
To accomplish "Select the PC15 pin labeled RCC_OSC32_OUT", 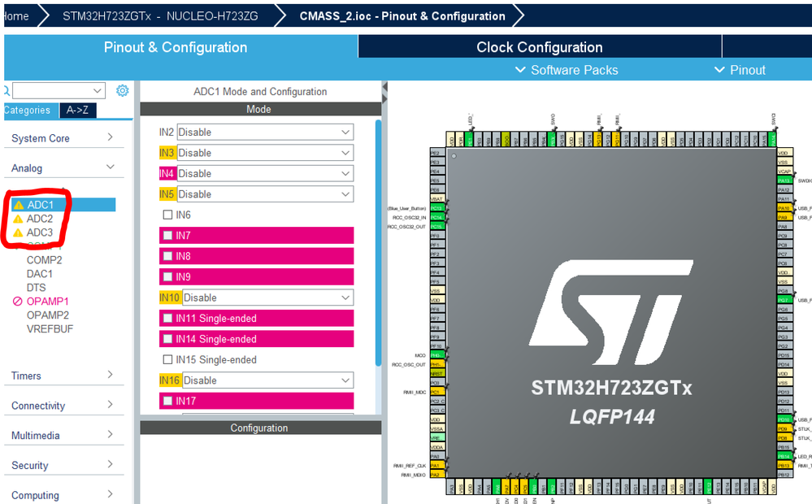I will pyautogui.click(x=437, y=227).
